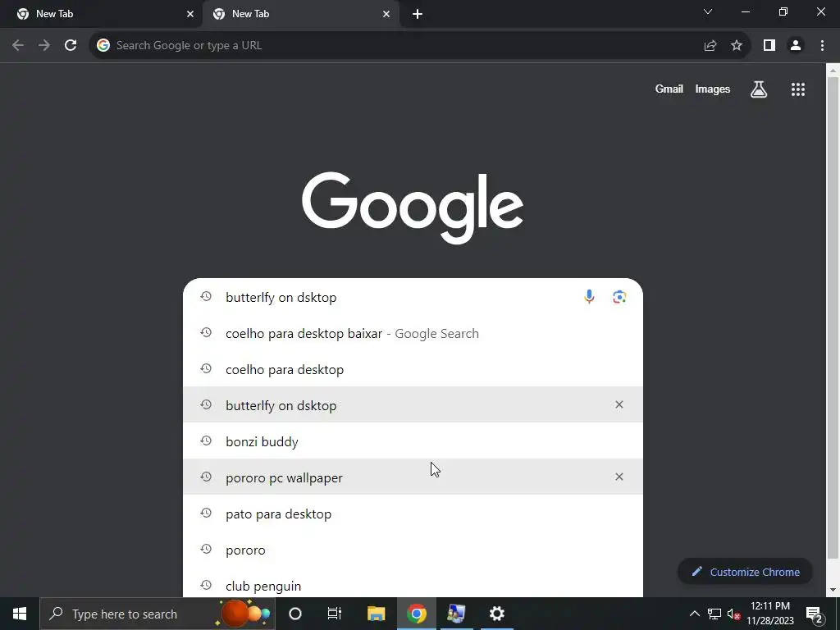
Task: Select the second New Tab
Action: coord(301,14)
